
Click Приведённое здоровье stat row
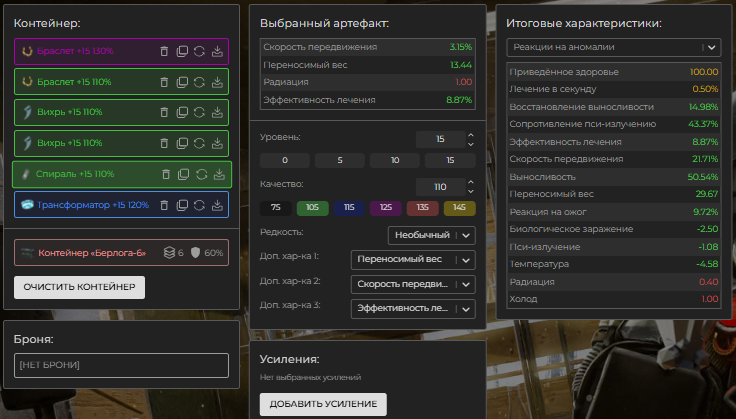coord(613,72)
